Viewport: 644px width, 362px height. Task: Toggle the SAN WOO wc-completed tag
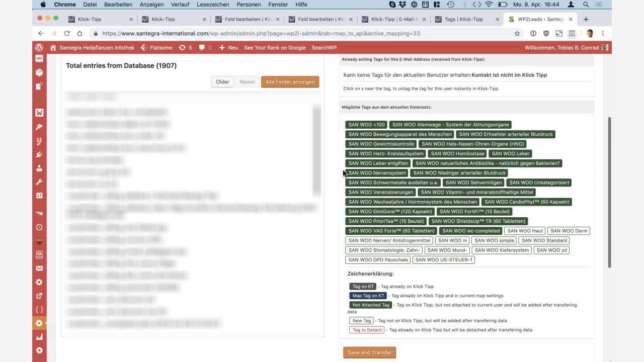coord(471,231)
